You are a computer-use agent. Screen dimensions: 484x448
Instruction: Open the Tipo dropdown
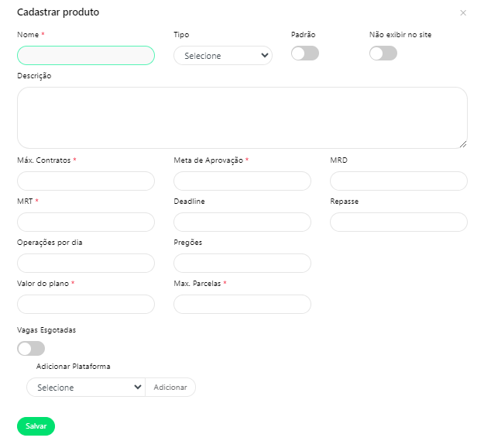click(223, 56)
